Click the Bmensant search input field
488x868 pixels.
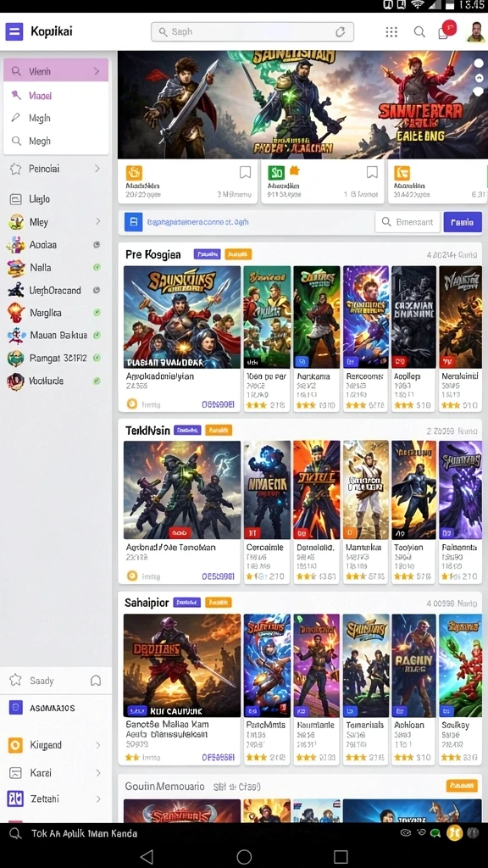tap(408, 222)
